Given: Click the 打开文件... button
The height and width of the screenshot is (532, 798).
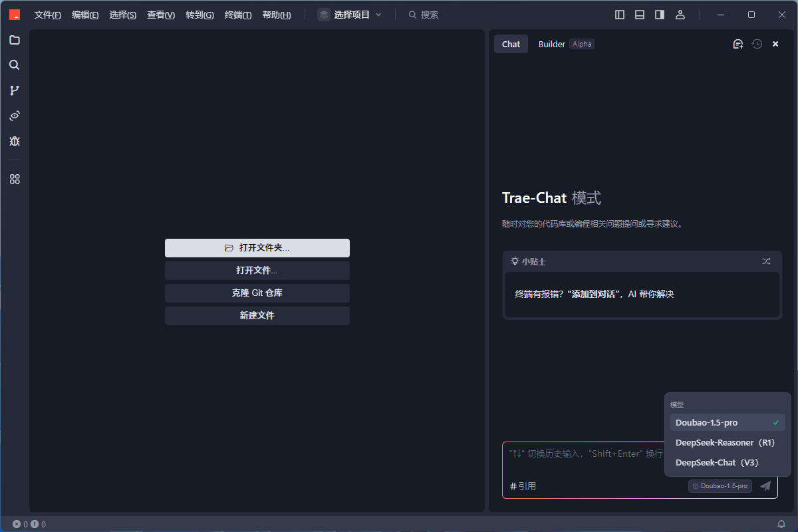Looking at the screenshot, I should [x=257, y=271].
